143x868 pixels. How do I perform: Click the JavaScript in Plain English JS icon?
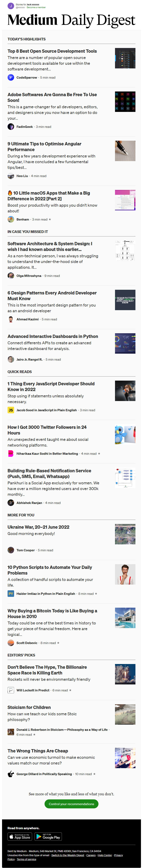click(11, 410)
